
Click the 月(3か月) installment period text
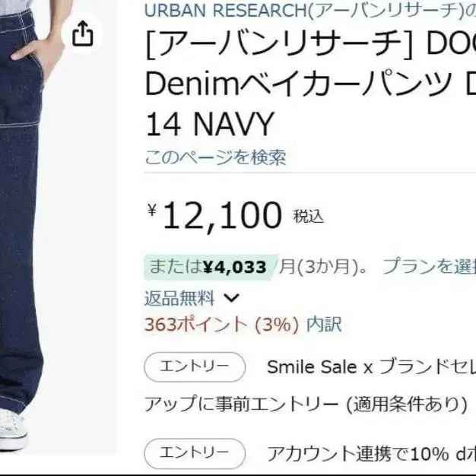coord(324,267)
